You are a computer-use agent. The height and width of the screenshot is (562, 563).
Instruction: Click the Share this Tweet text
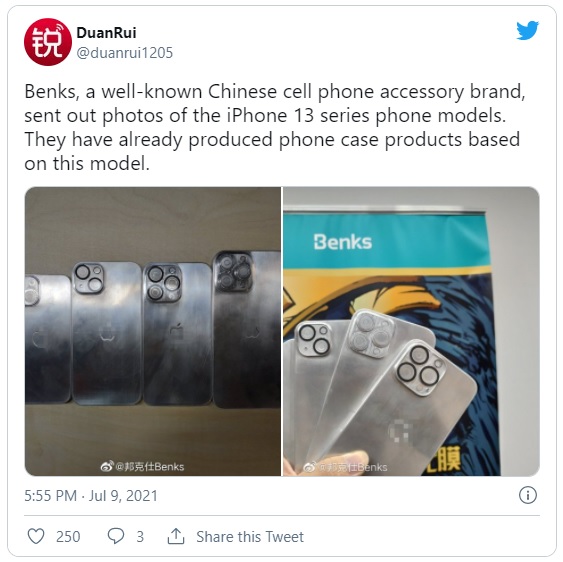pyautogui.click(x=250, y=537)
